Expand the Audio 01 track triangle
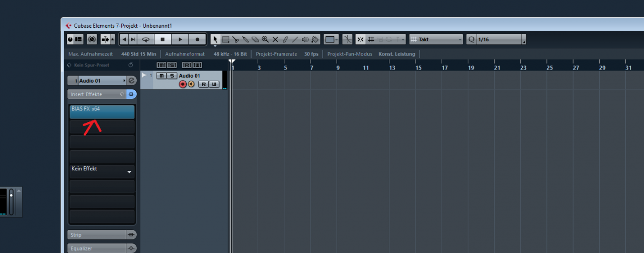Viewport: 644px width, 253px height. [x=144, y=75]
